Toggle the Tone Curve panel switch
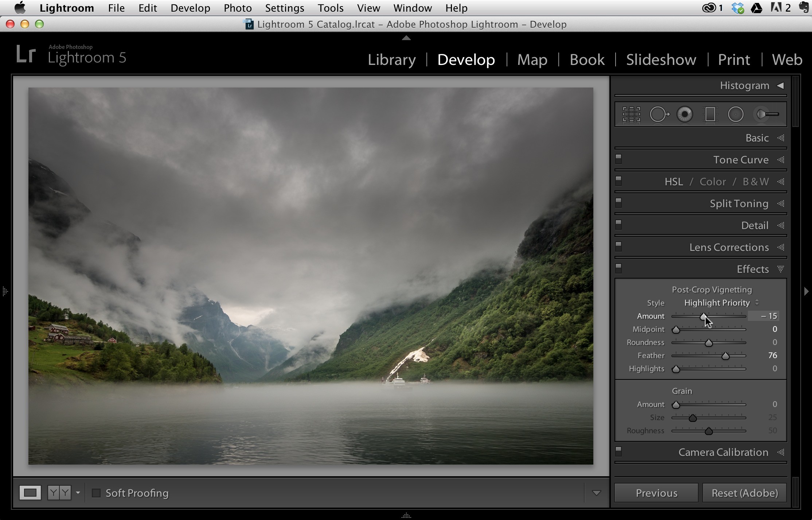This screenshot has width=812, height=520. tap(618, 159)
